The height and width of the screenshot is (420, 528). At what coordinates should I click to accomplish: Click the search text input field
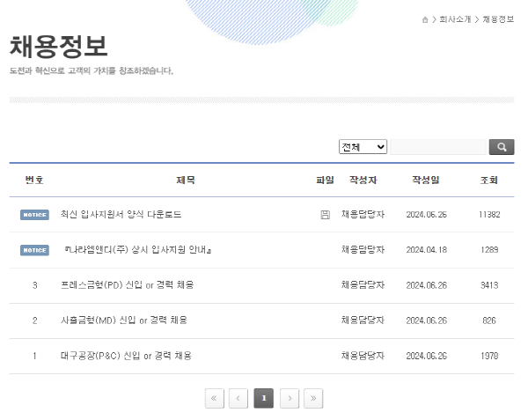[x=437, y=147]
